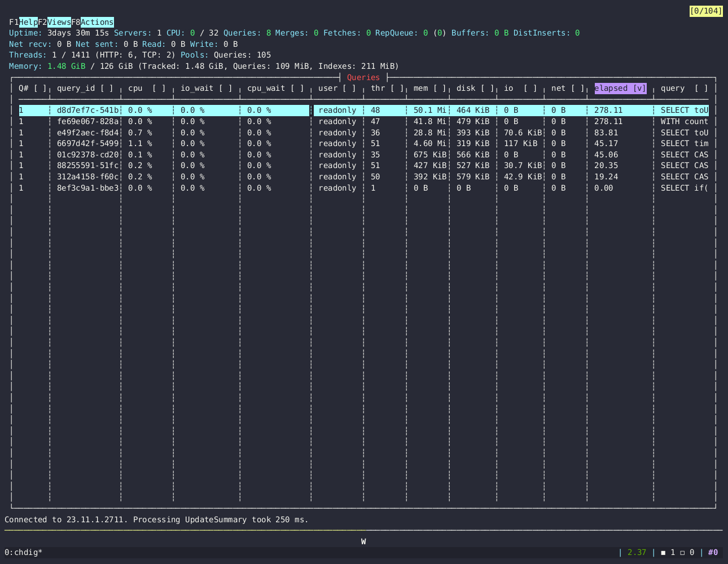Image resolution: width=728 pixels, height=564 pixels.
Task: Click the #0 session indicator
Action: [713, 552]
